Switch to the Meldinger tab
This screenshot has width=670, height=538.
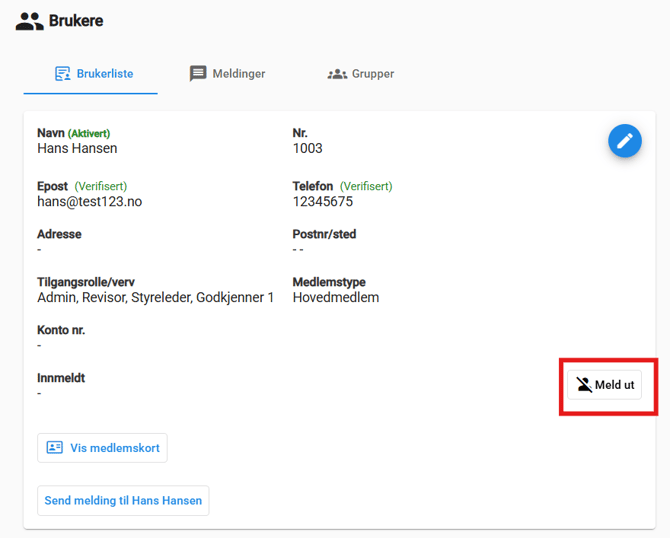point(238,74)
